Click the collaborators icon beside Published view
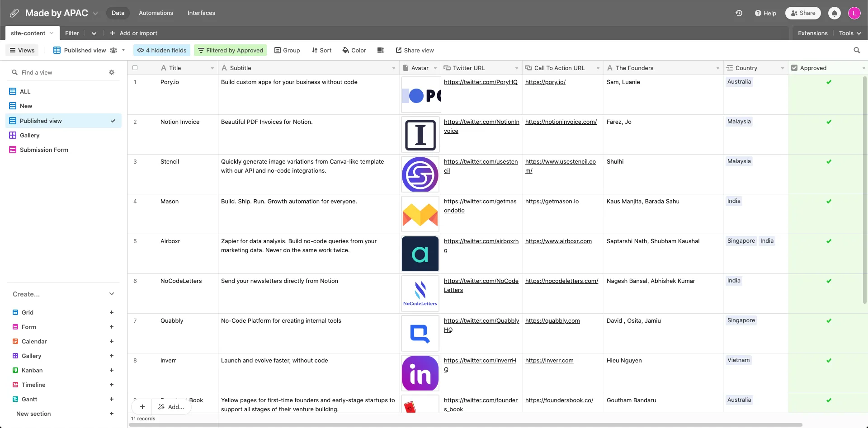 [113, 50]
